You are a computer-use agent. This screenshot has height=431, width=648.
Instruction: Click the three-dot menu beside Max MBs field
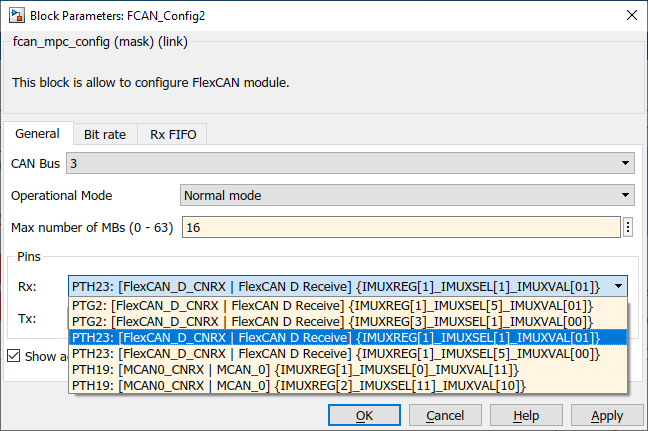(627, 228)
